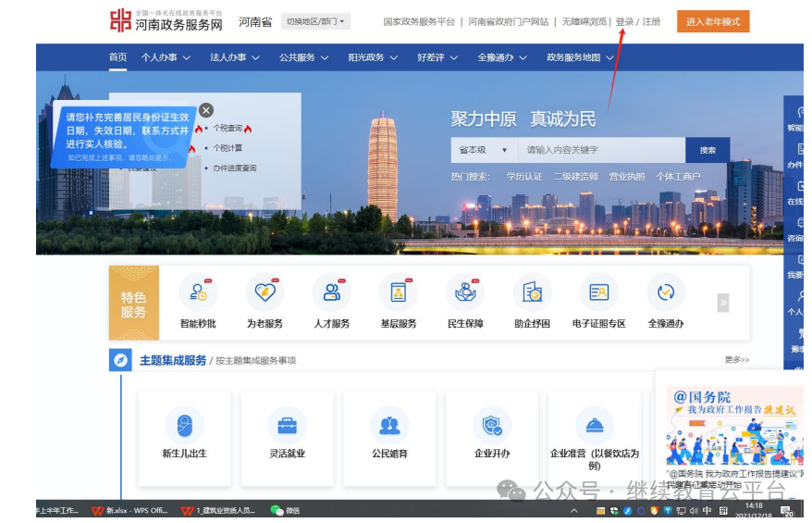
Task: Open the 个税查询 quick link
Action: [x=228, y=128]
